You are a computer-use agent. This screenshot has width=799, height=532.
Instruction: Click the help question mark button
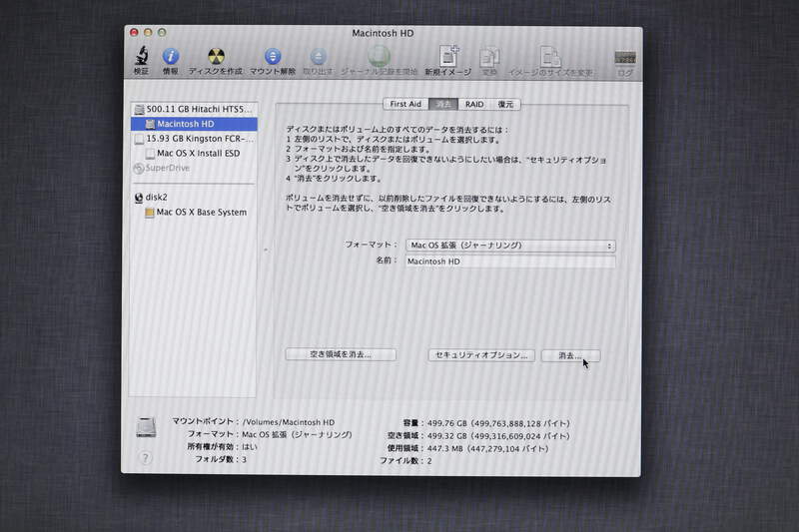145,458
